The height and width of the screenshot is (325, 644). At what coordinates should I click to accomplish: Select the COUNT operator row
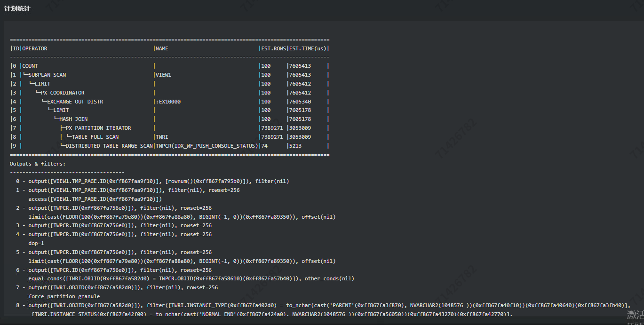[30, 66]
